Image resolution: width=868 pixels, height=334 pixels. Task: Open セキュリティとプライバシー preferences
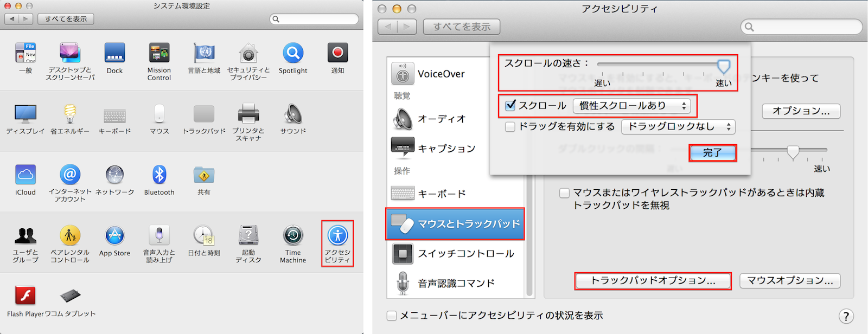click(x=248, y=53)
